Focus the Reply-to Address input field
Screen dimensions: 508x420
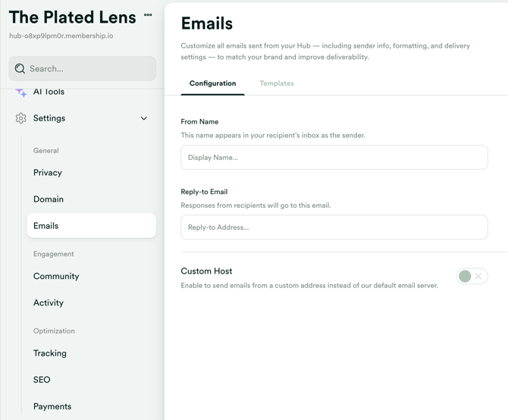(x=334, y=227)
